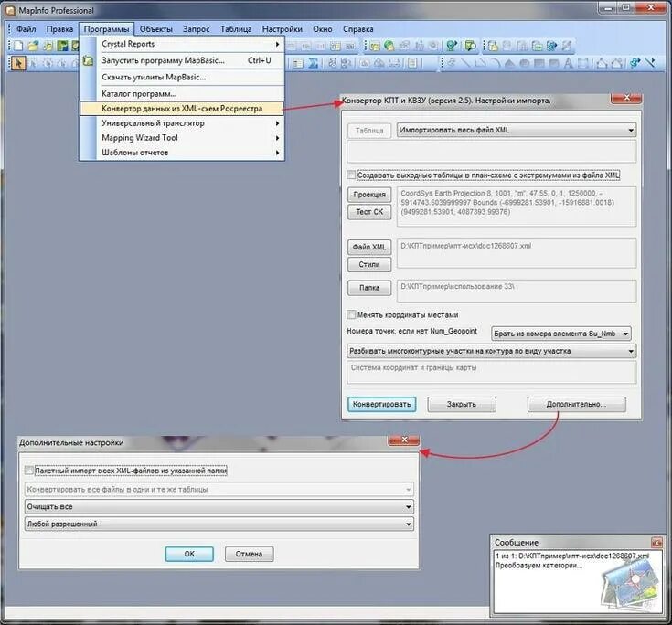Click Отмена in Дополнительные настройки
Viewport: 672px width, 625px height.
[x=249, y=554]
